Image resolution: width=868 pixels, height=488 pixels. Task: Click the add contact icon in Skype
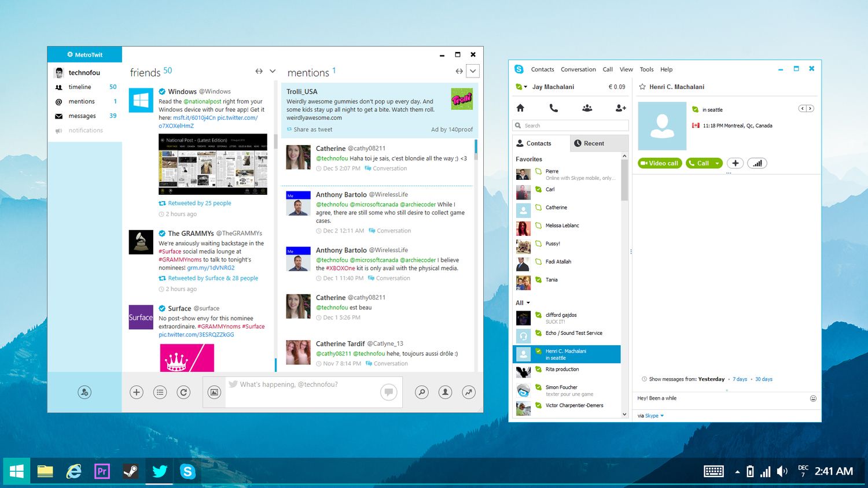[620, 108]
